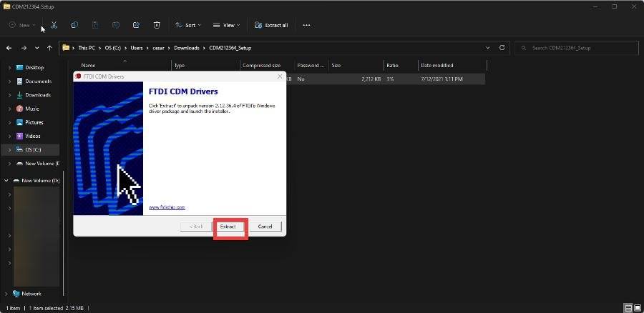Click the Refresh icon beside address bar
This screenshot has height=313, width=644.
(502, 48)
